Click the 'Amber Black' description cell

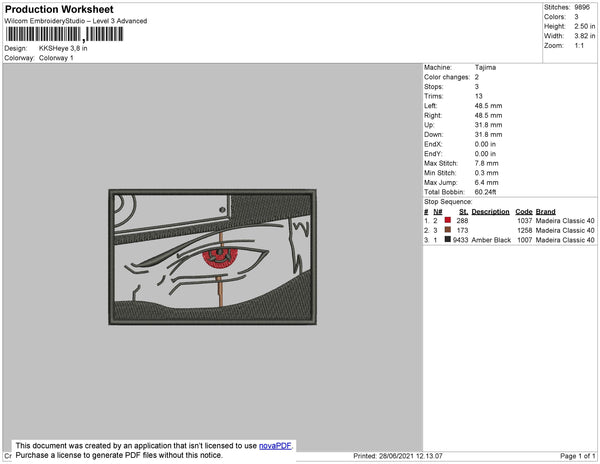491,240
